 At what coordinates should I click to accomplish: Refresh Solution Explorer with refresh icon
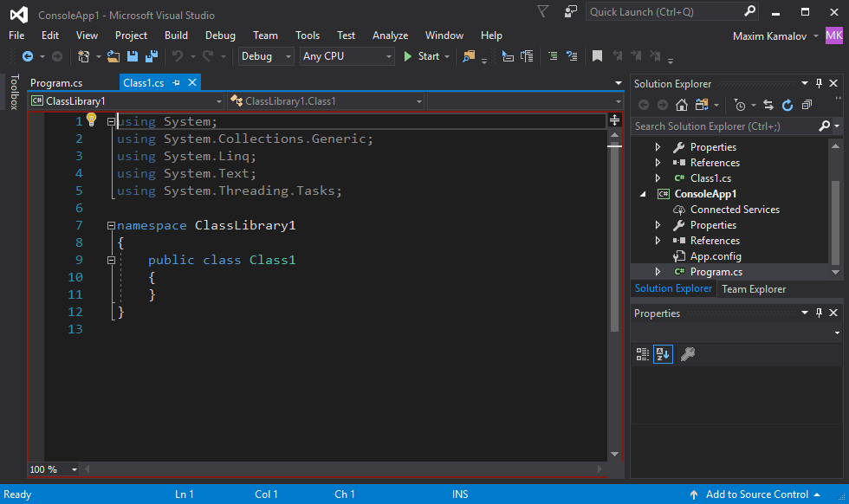(x=787, y=105)
